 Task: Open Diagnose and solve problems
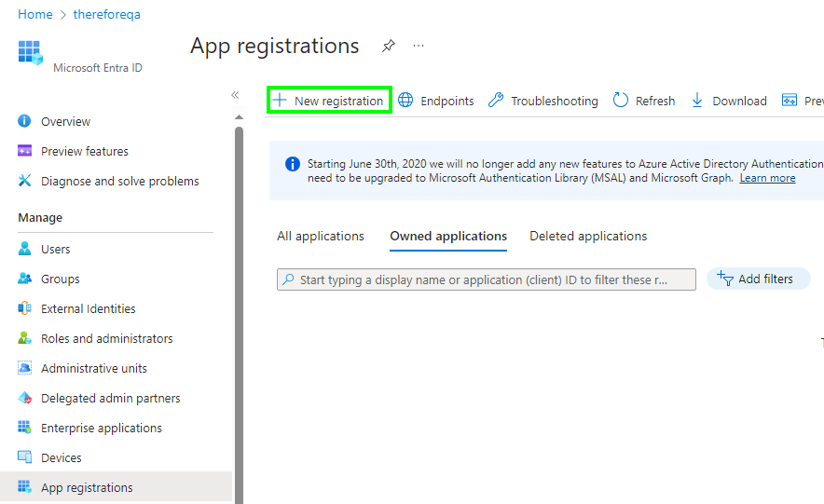(119, 181)
